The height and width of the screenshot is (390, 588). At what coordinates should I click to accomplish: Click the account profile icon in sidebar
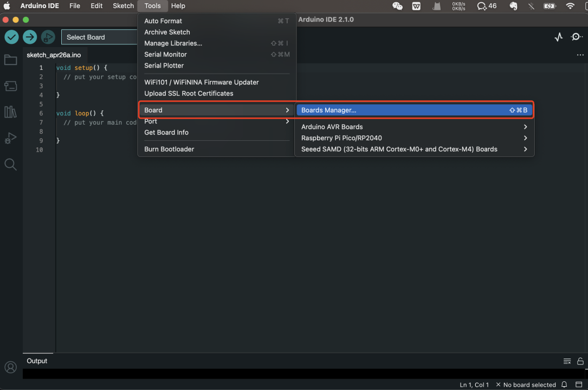coord(10,367)
